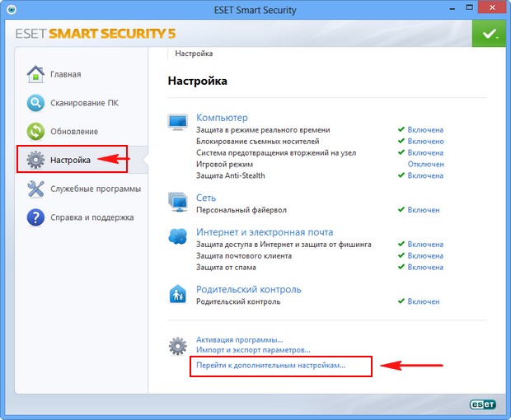
Task: Click Импорт и экспорт параметров link
Action: click(x=253, y=350)
